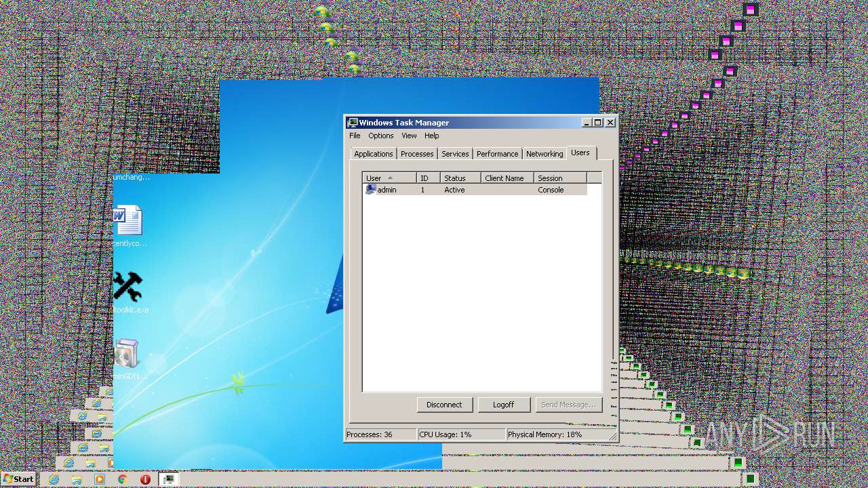The image size is (868, 488).
Task: Open Internet Explorer from the taskbar
Action: 54,479
